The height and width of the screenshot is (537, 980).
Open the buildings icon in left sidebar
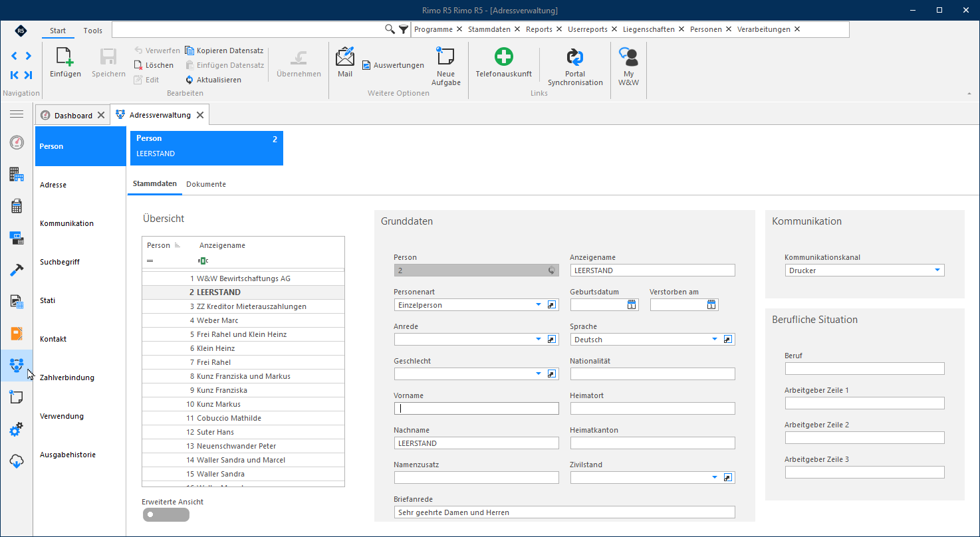coord(17,174)
